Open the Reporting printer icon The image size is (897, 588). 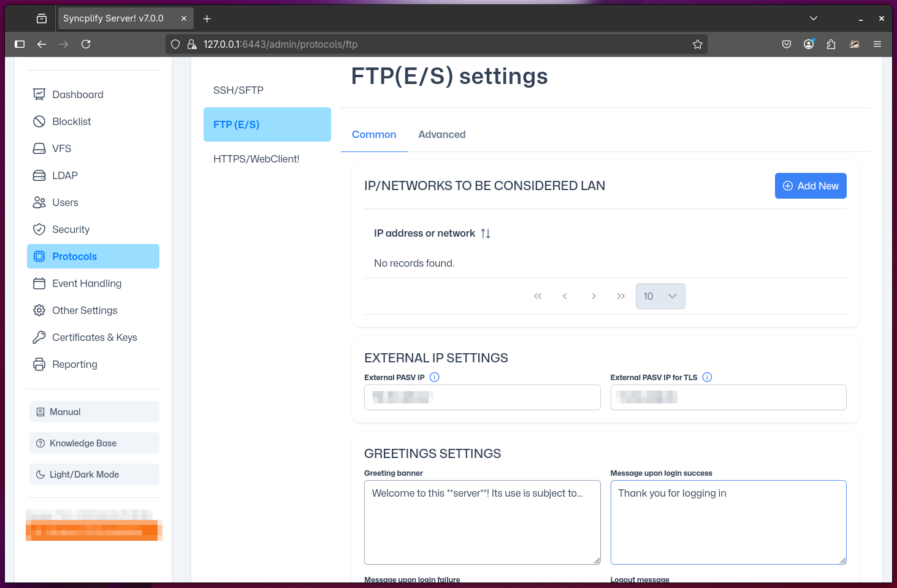coord(39,364)
